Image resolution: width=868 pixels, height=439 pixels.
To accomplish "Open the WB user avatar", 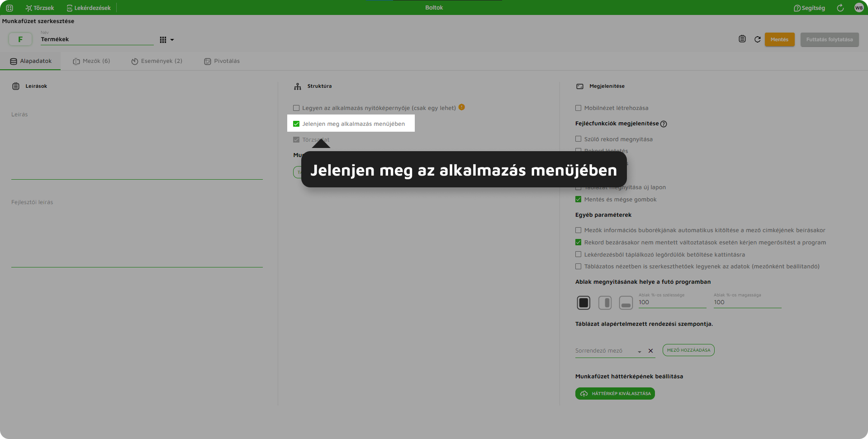I will click(x=859, y=8).
